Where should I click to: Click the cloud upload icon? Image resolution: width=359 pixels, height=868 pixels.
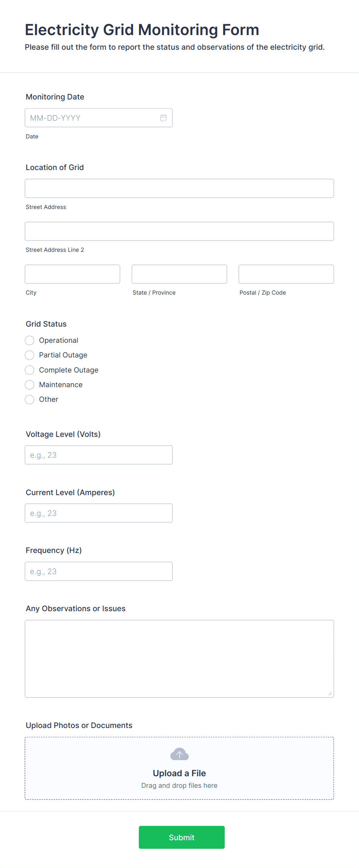(x=179, y=754)
